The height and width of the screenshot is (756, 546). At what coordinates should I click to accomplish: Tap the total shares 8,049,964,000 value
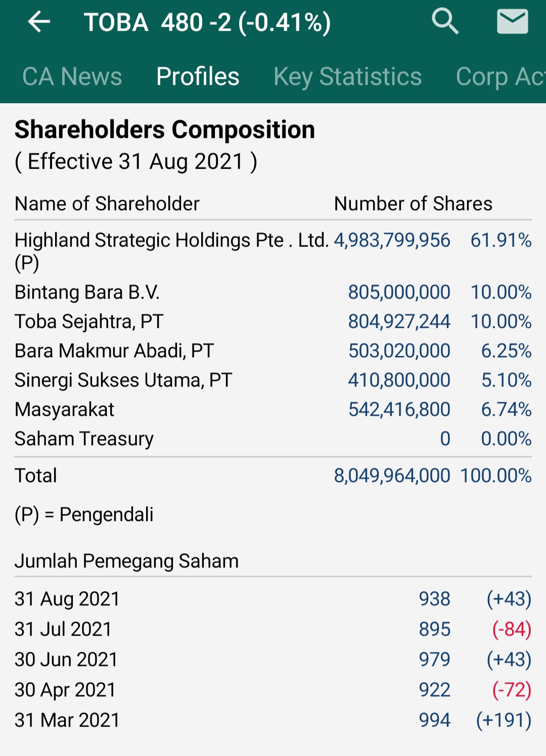[392, 476]
